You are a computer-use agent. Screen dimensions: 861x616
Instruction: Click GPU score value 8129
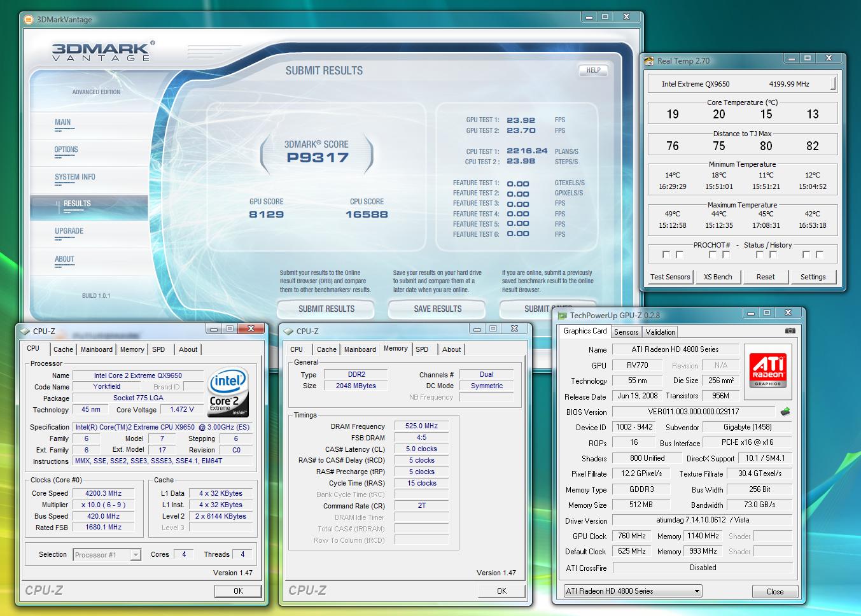pyautogui.click(x=267, y=214)
